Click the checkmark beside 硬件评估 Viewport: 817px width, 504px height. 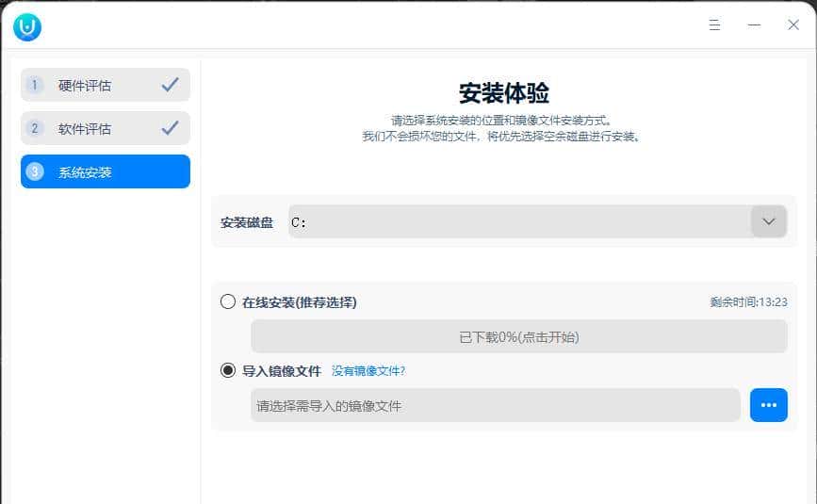pos(170,85)
